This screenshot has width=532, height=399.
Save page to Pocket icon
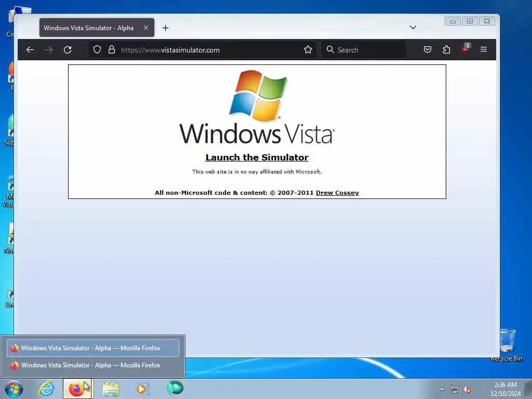click(x=428, y=49)
